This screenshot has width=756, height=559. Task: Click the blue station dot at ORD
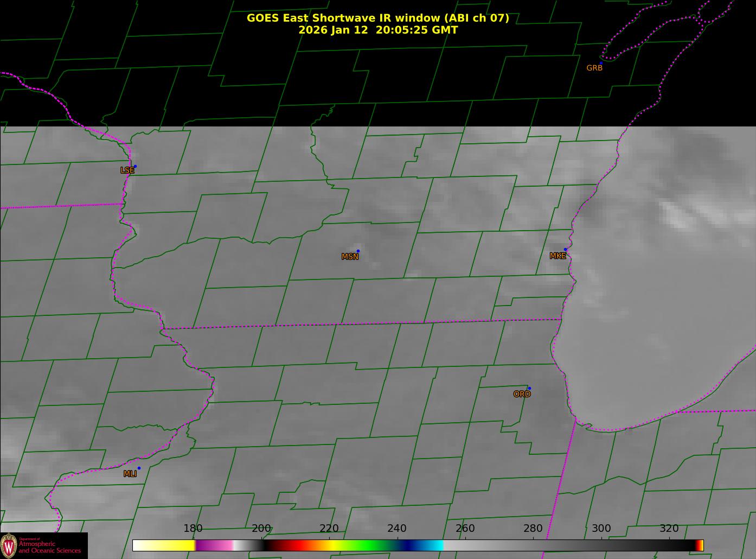(x=529, y=389)
